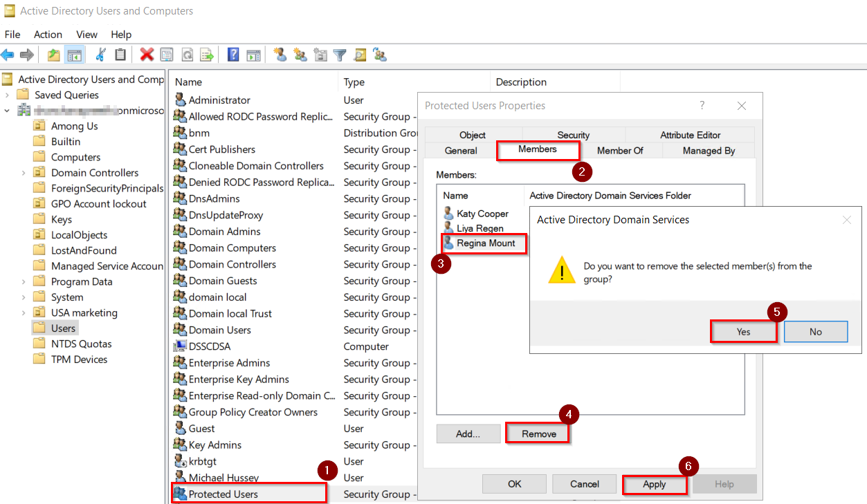867x504 pixels.
Task: Select the Create New User toolbar icon
Action: [x=280, y=55]
